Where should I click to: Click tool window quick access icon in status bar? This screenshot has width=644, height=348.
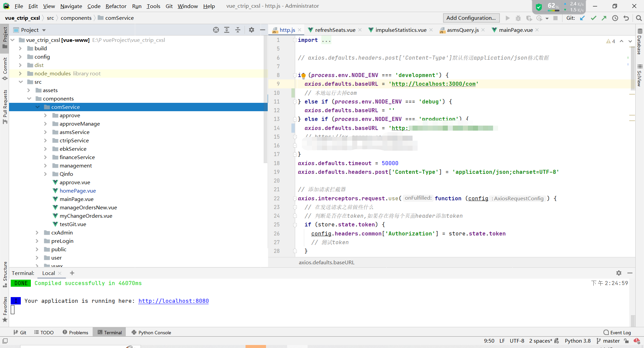pos(5,341)
